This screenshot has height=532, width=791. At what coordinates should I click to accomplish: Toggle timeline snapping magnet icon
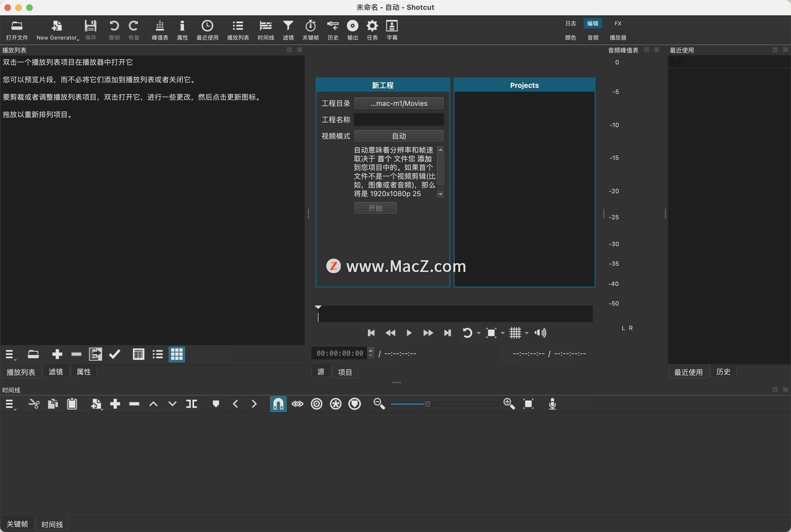278,404
